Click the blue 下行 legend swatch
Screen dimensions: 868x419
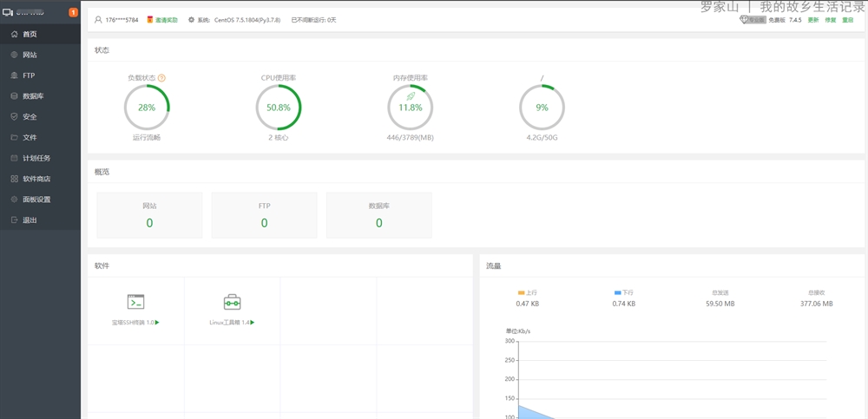618,292
